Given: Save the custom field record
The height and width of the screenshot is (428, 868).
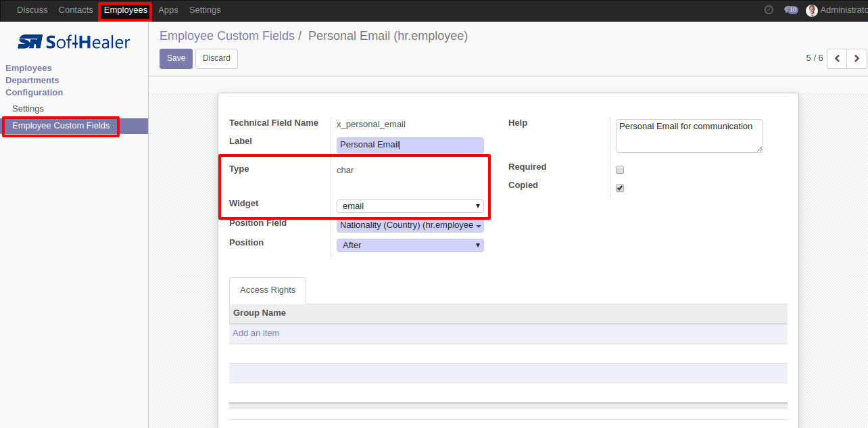Looking at the screenshot, I should point(176,58).
